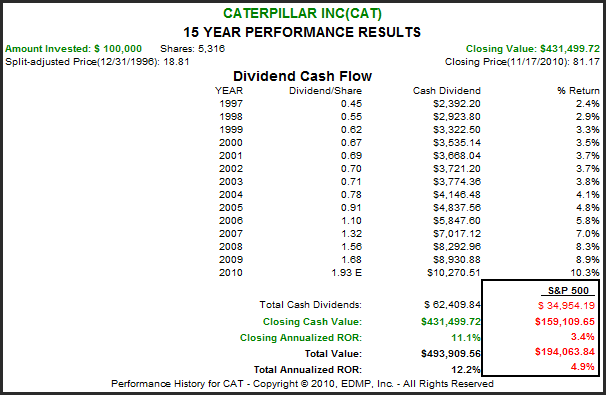Select the 7.0% return value
The image size is (606, 395).
(587, 233)
